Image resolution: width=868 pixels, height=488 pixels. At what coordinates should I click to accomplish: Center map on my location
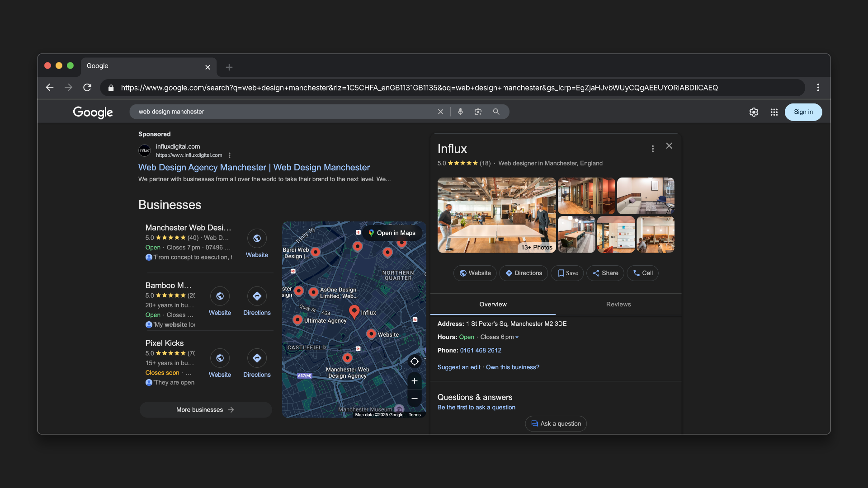(x=414, y=361)
